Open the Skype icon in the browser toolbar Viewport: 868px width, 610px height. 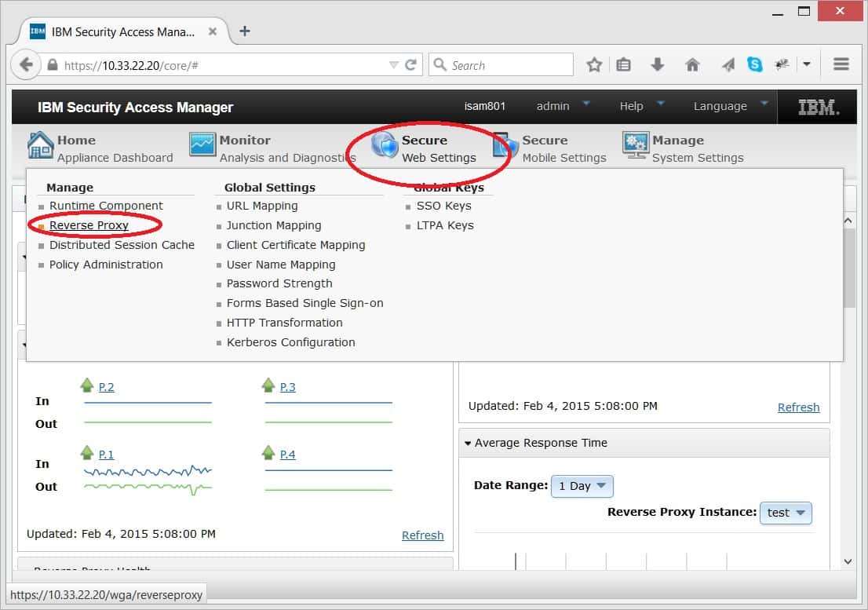pyautogui.click(x=755, y=64)
